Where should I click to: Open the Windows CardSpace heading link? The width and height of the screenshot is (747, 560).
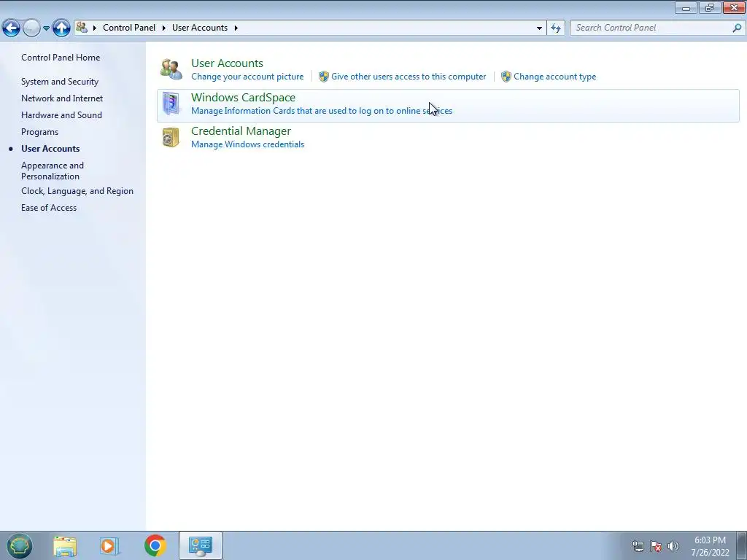[x=243, y=97]
